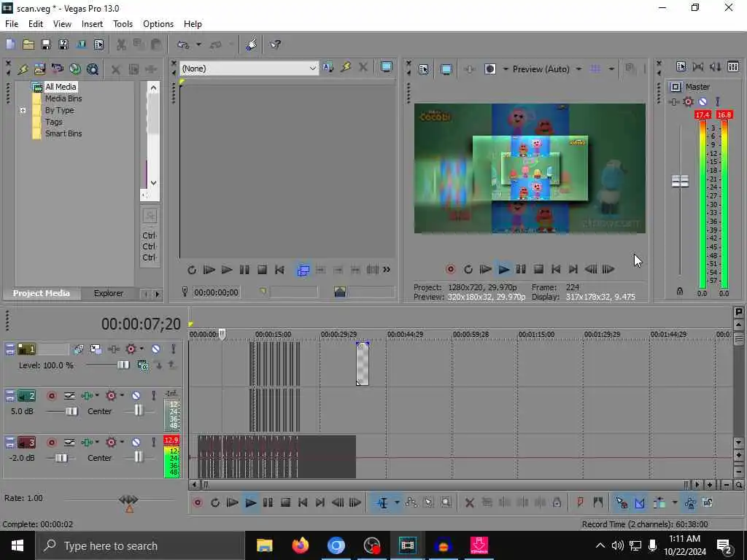The width and height of the screenshot is (747, 560).
Task: Toggle the Master bus mute icon
Action: click(703, 101)
